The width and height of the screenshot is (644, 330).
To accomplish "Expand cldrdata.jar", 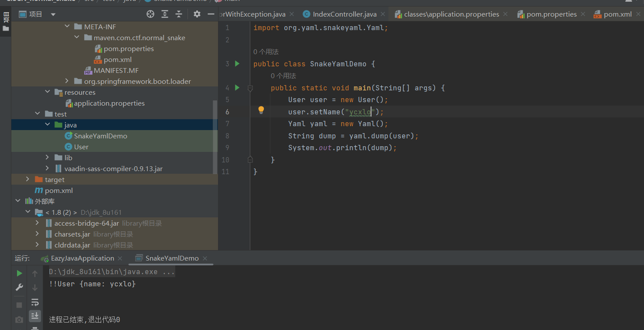I will 37,245.
